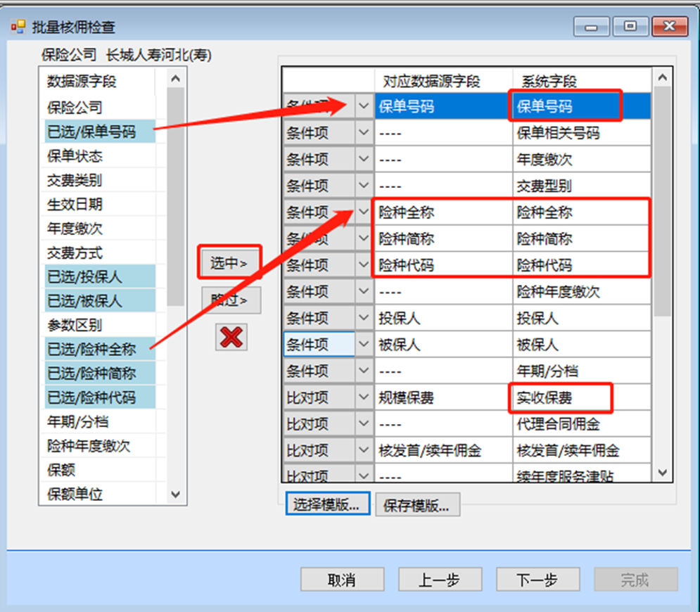Click the app icon in title bar

coord(18,27)
